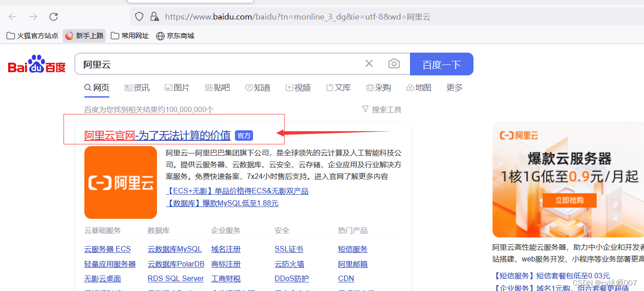Switch to the 资讯 tab

(x=137, y=88)
